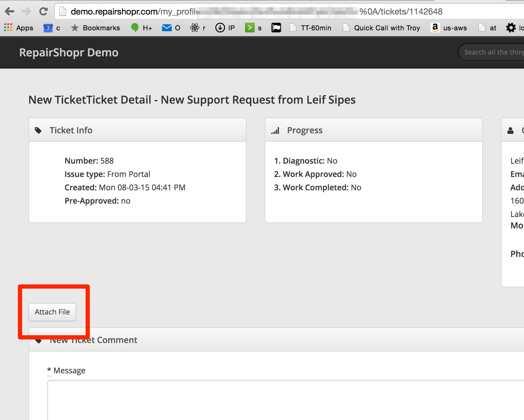Open the green H+ bookmark
524x420 pixels.
coord(141,28)
